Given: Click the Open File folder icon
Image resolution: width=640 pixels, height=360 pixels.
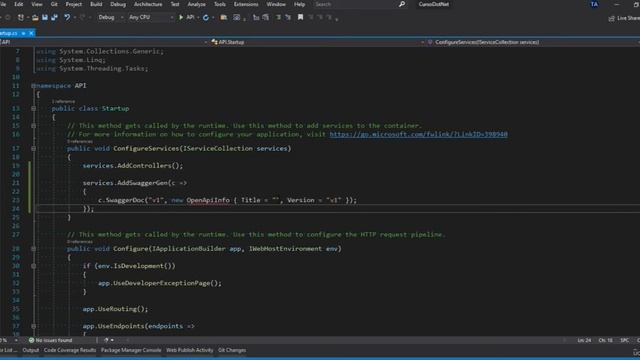Looking at the screenshot, I should point(35,18).
